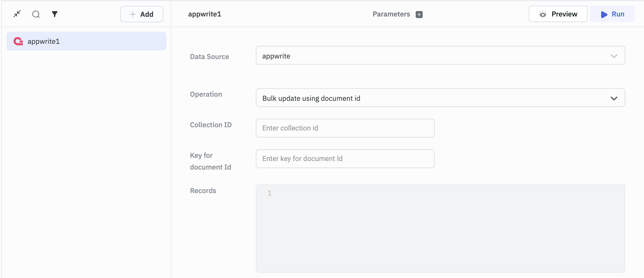This screenshot has width=644, height=278.
Task: Add a parameter with the plus icon
Action: [x=419, y=14]
